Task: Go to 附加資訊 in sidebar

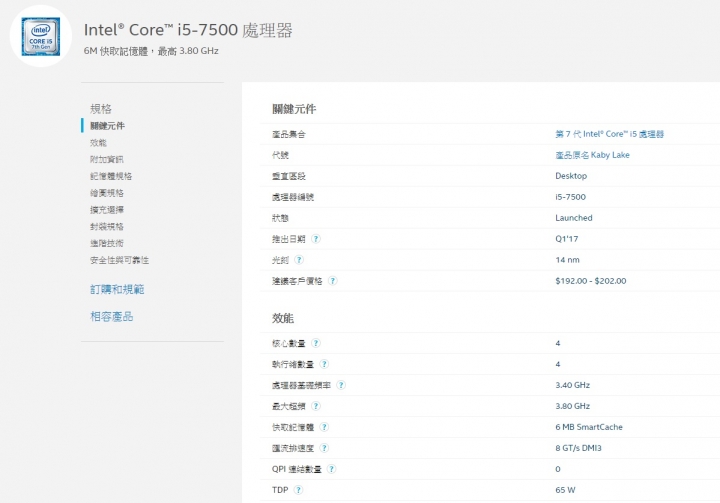Action: coord(107,159)
